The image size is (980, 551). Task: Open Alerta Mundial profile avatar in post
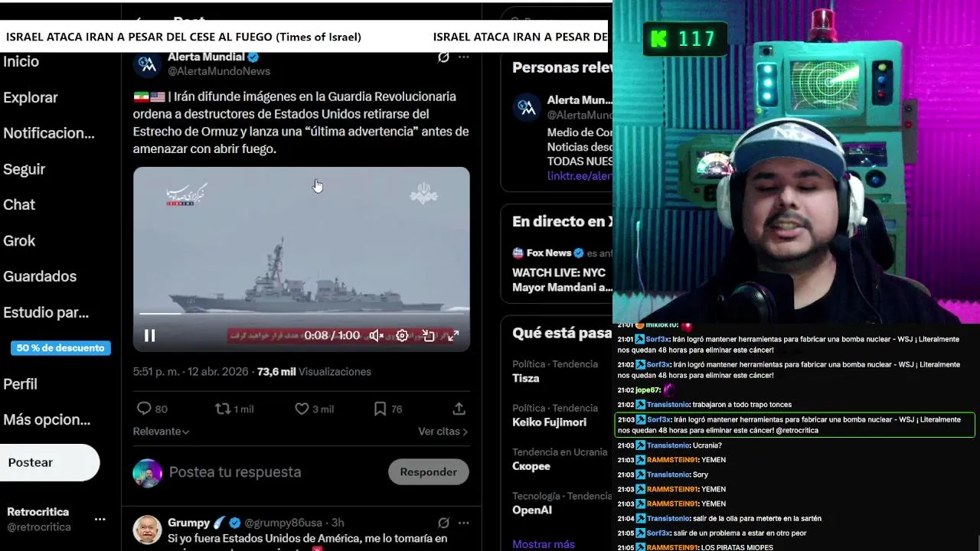click(x=147, y=64)
